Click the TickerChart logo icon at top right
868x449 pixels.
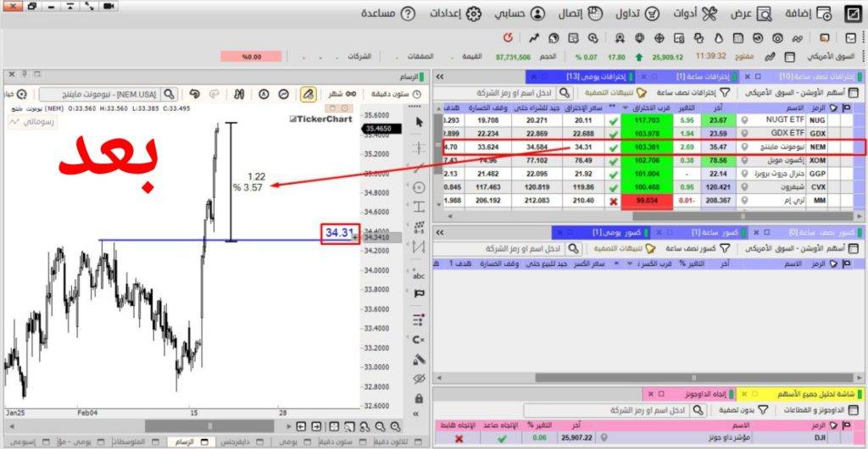pos(853,14)
